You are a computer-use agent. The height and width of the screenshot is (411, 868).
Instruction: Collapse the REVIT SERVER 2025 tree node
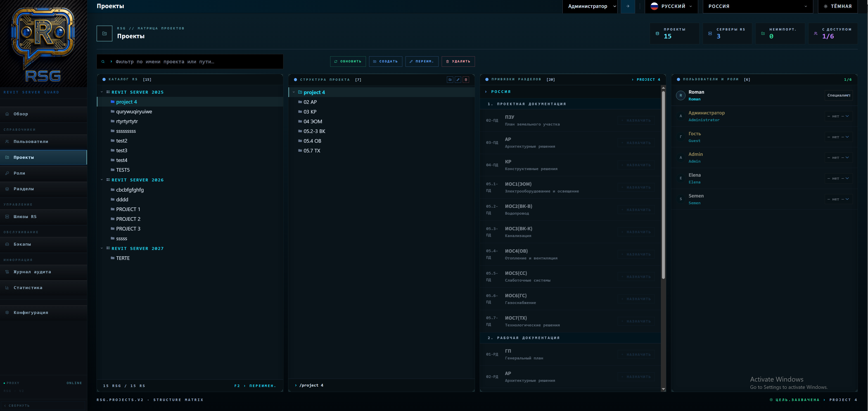pos(102,92)
